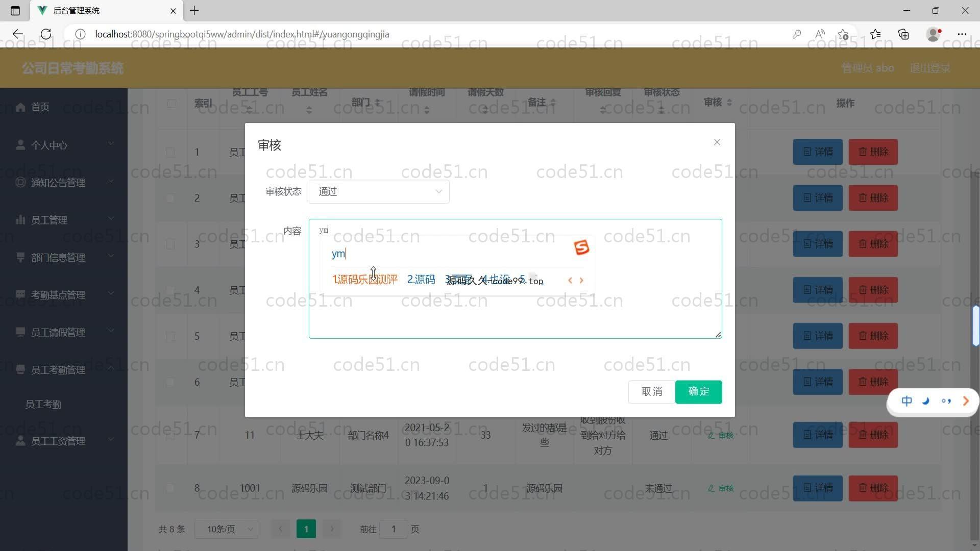Open the 员工考勤 submenu item

pos(64,405)
